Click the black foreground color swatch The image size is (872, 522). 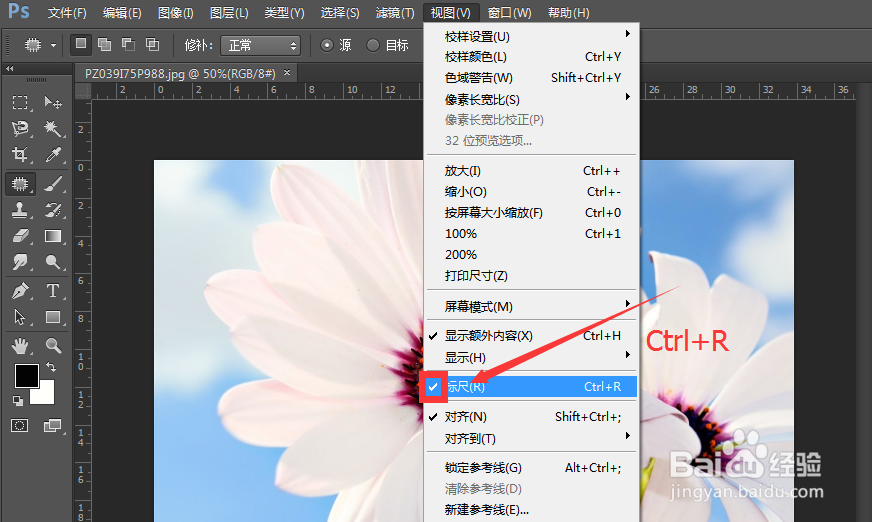(25, 375)
